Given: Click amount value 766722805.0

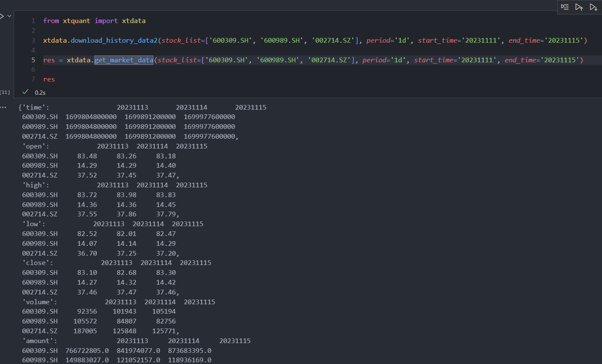Looking at the screenshot, I should (87, 351).
